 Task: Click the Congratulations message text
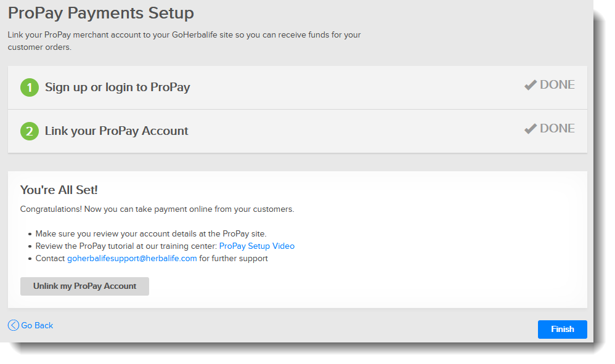coord(157,209)
